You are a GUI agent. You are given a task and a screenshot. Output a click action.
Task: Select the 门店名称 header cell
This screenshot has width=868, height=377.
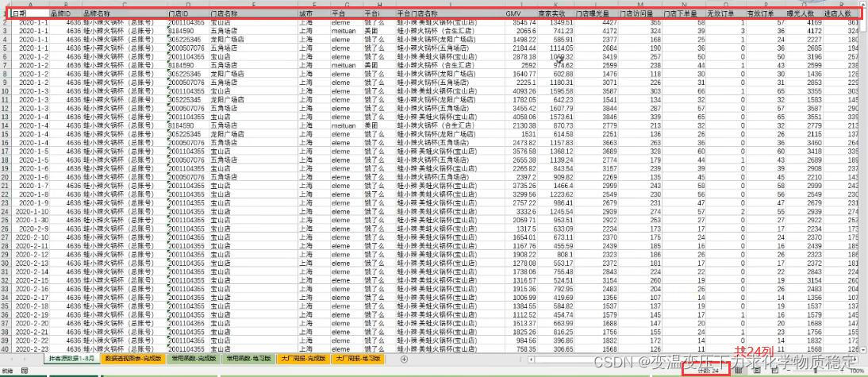pyautogui.click(x=253, y=12)
